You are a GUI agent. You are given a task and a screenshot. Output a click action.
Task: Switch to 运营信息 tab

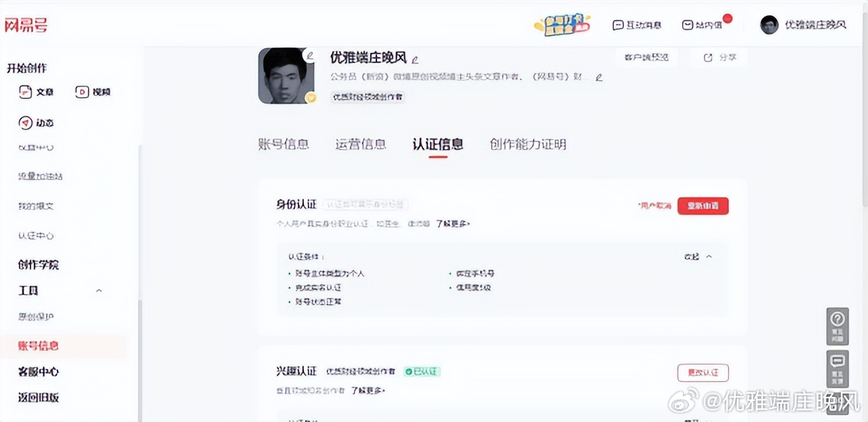361,144
